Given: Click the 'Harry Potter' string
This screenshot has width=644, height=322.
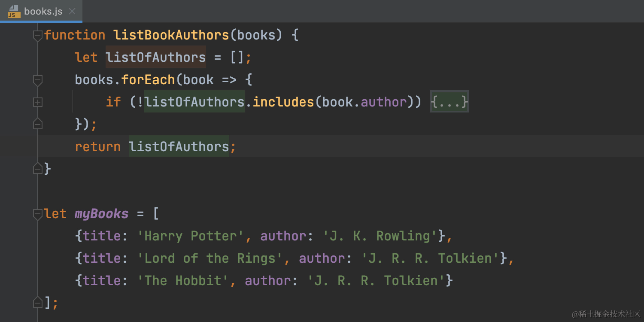Looking at the screenshot, I should [191, 236].
